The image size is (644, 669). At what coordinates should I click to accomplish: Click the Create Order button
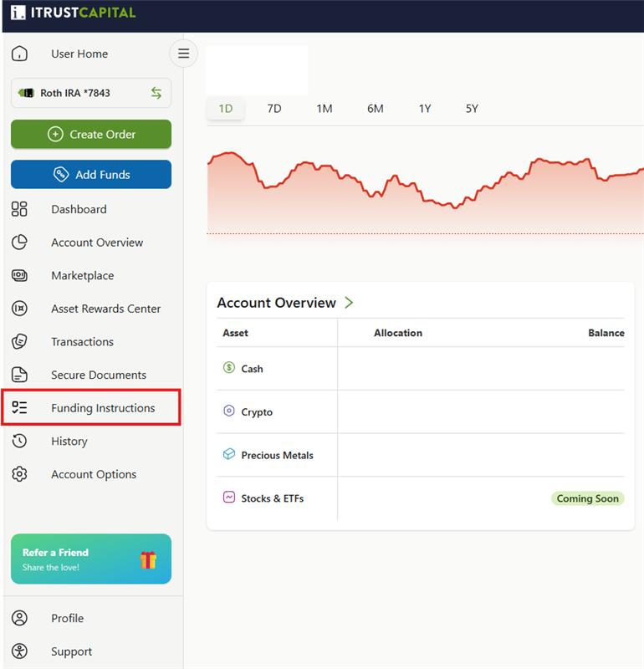(x=91, y=134)
